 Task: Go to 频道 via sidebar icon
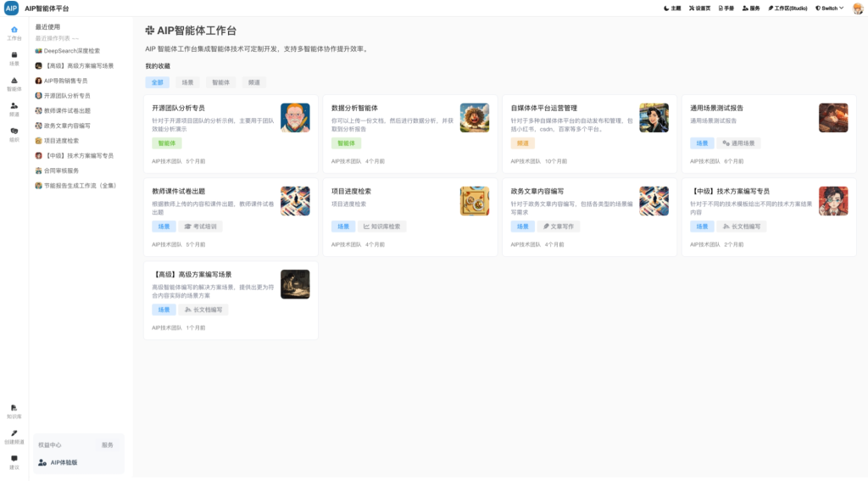[14, 106]
